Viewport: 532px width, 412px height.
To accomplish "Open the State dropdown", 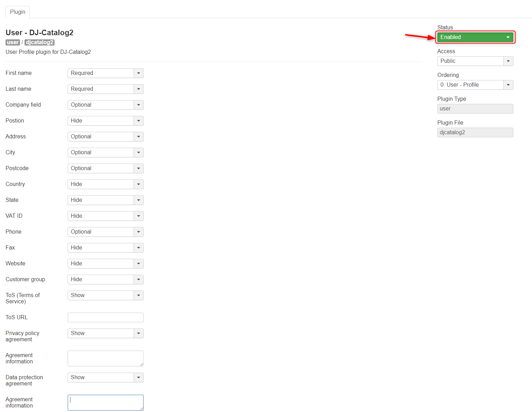I will point(106,200).
